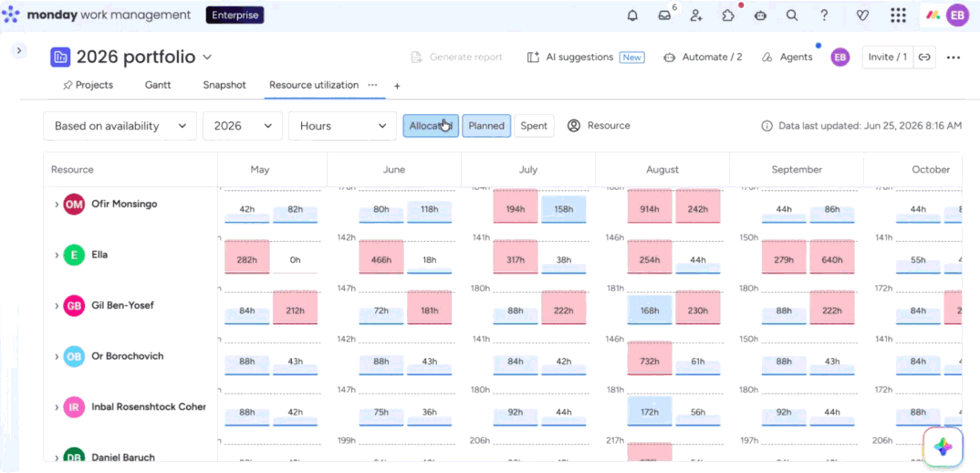Open the board three-dot menu
This screenshot has height=473, width=980.
[954, 57]
